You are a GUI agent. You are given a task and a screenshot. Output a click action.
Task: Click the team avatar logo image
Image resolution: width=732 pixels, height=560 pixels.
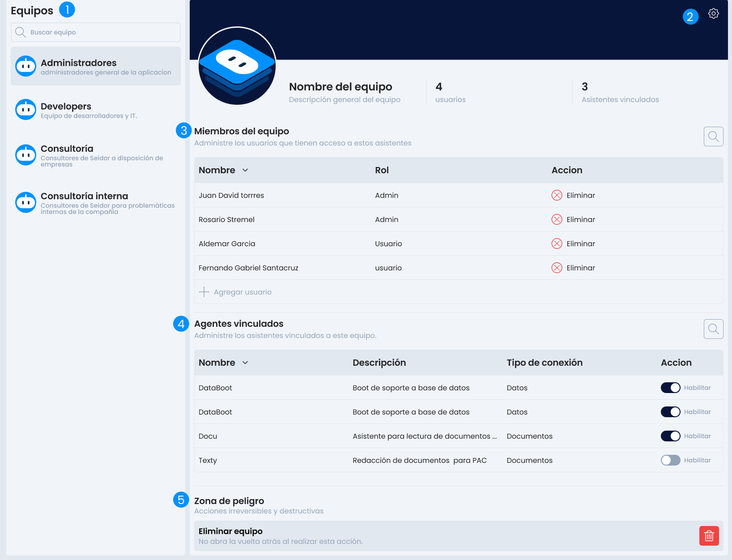pyautogui.click(x=237, y=66)
